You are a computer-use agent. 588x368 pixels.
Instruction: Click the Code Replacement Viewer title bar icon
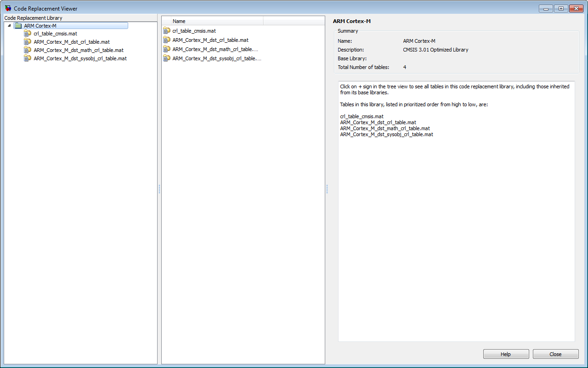tap(8, 8)
